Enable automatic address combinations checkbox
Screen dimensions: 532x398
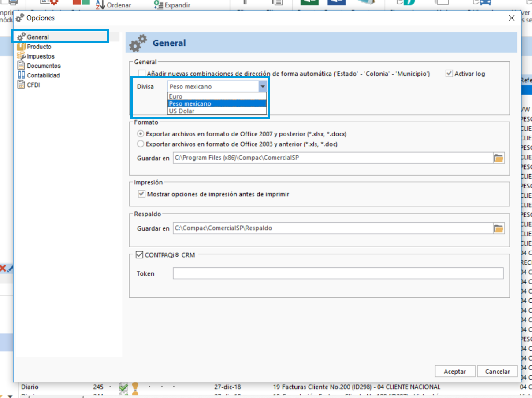coord(141,74)
